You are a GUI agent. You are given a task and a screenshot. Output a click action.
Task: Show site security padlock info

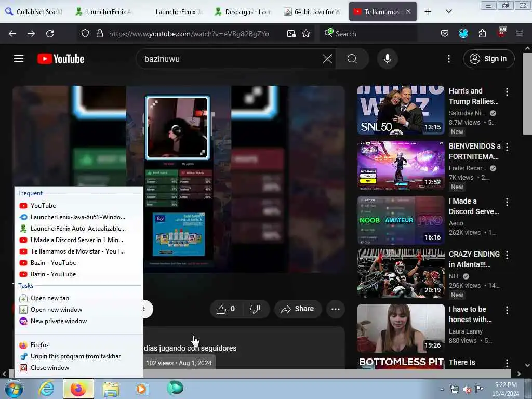click(x=99, y=34)
